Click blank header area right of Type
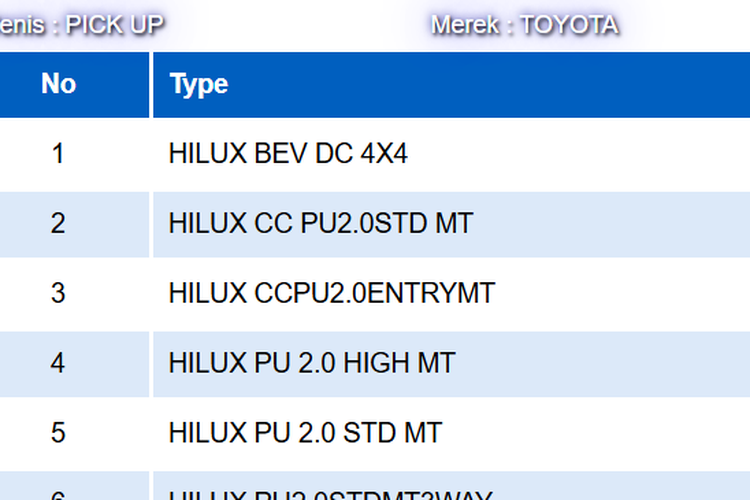750x500 pixels. [488, 84]
